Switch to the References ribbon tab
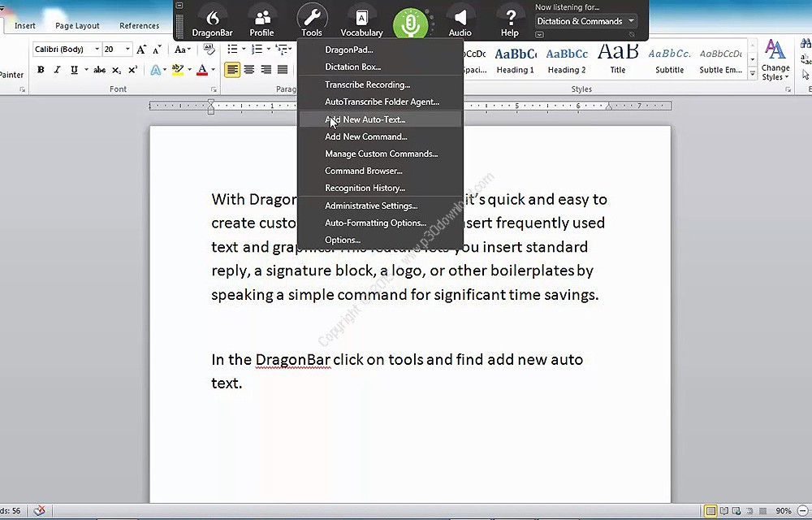Screen dimensions: 812x520 (140, 25)
